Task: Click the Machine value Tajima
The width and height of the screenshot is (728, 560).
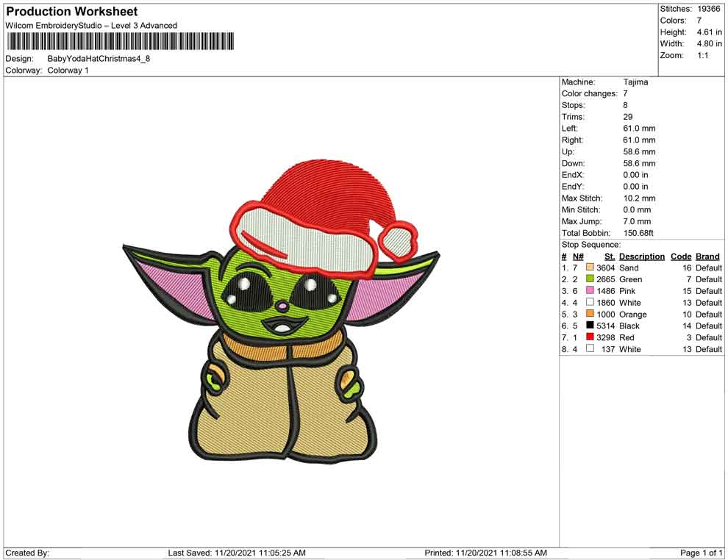Action: click(635, 82)
